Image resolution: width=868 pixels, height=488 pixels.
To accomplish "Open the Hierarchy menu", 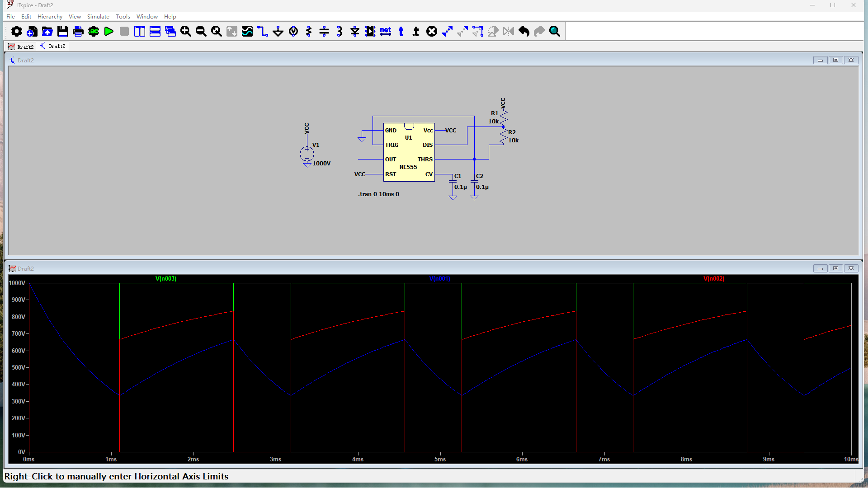I will pos(50,17).
